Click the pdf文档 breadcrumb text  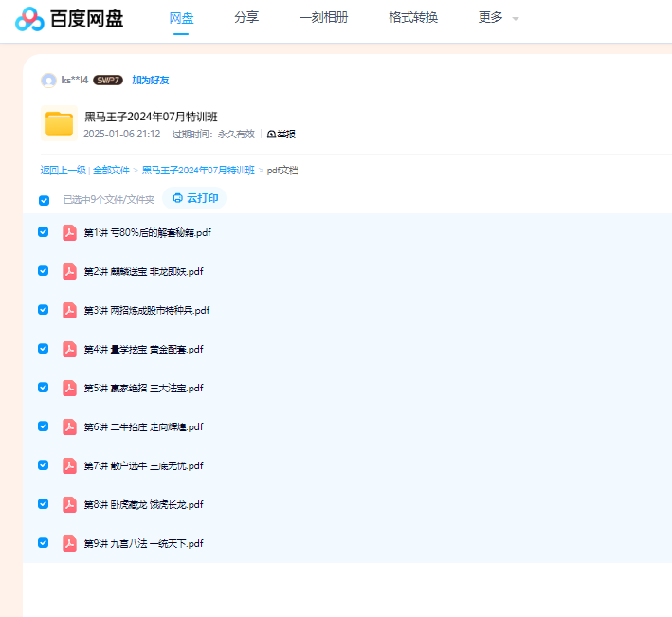pos(282,171)
